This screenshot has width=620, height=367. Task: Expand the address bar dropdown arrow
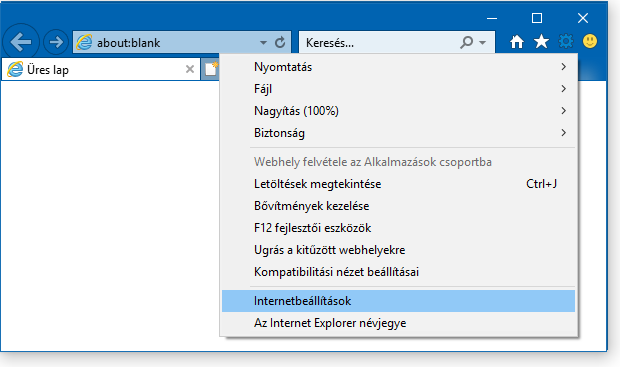[263, 42]
